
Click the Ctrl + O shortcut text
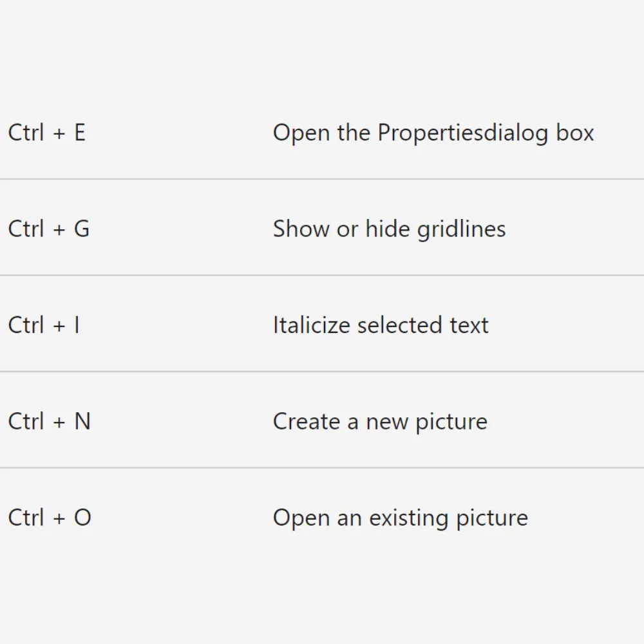(x=50, y=518)
